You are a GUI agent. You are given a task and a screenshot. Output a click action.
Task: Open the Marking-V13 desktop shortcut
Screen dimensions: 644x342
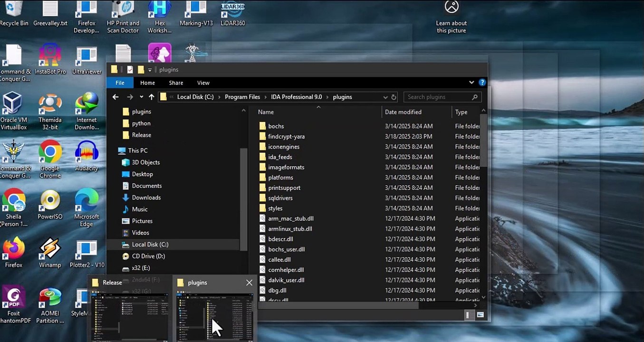click(x=196, y=14)
